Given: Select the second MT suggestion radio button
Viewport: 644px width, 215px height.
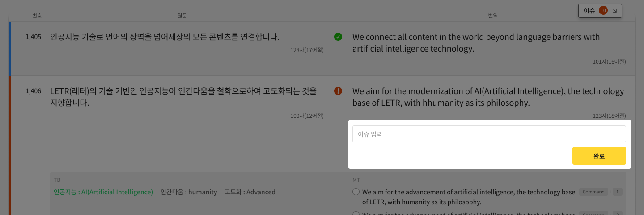Looking at the screenshot, I should coord(356,214).
